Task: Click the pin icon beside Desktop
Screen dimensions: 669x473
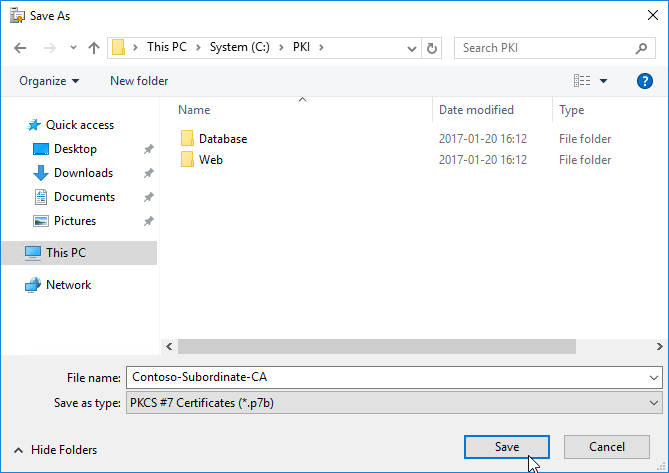Action: point(148,149)
